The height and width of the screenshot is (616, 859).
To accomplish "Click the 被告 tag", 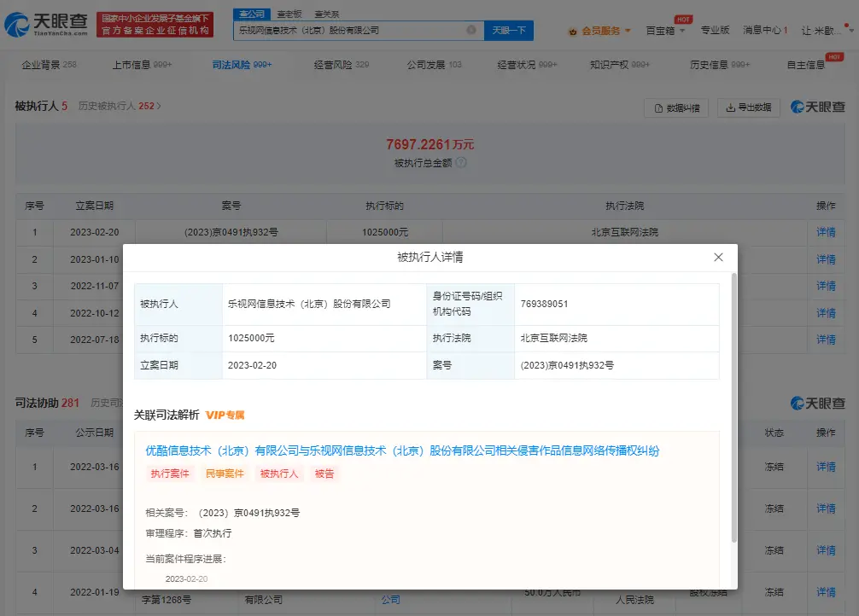I will click(x=324, y=474).
